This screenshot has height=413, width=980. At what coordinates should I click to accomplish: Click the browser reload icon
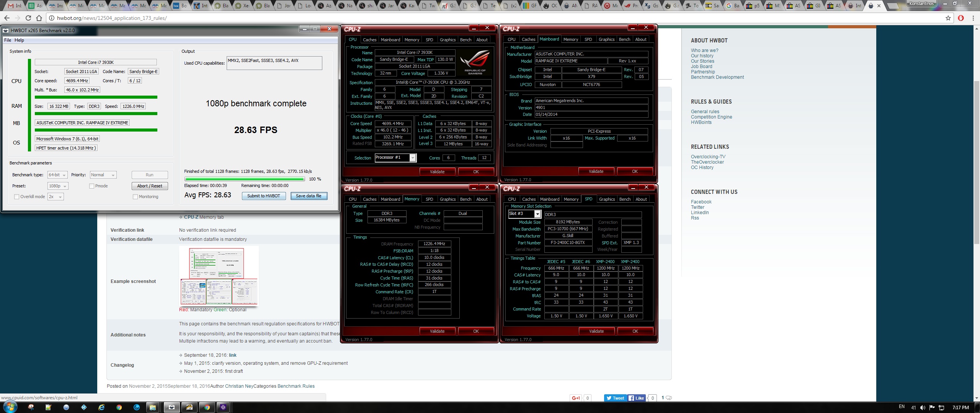click(28, 18)
